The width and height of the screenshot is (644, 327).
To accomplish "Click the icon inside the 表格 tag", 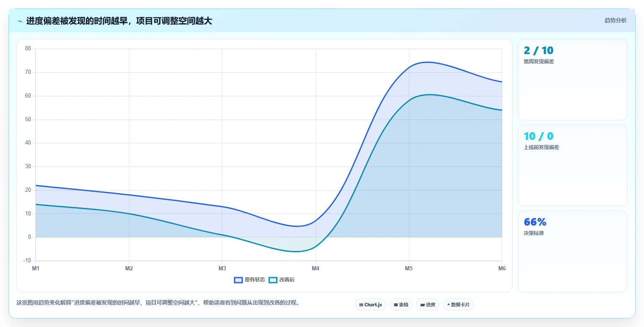I will [x=396, y=305].
